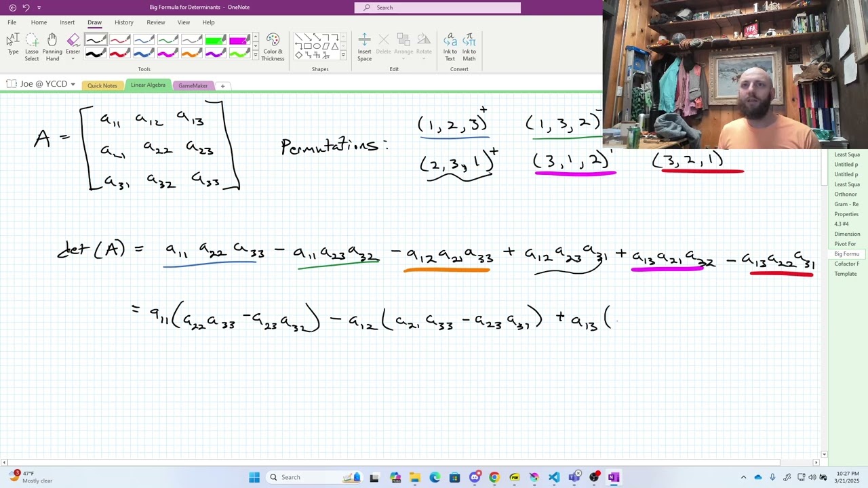Select the Type tool
868x488 pixels.
pyautogui.click(x=13, y=45)
